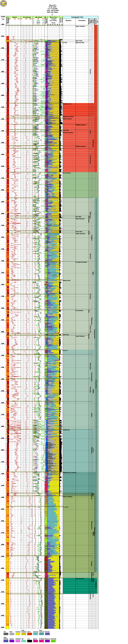
Task: Click the Anhydrite legend pattern
Action: (x=18, y=641)
